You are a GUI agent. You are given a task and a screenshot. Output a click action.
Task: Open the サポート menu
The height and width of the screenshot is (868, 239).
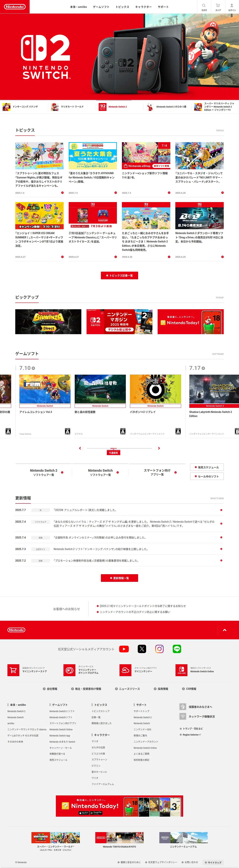(x=163, y=7)
